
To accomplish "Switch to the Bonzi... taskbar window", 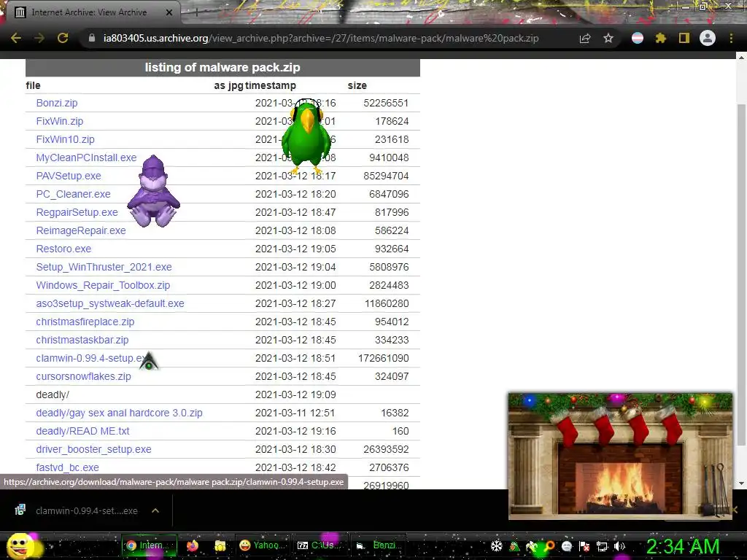I will pos(379,545).
